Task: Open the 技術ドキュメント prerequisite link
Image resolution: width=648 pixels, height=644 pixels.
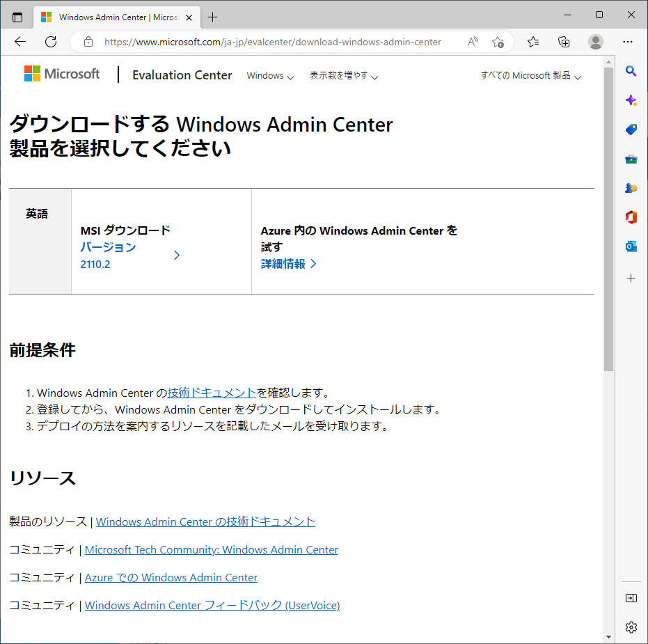Action: [x=212, y=393]
